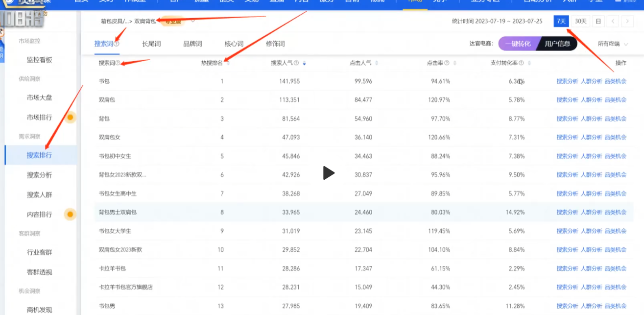Select the 30天 time range
Screen dimensions: 644x315
pyautogui.click(x=580, y=22)
